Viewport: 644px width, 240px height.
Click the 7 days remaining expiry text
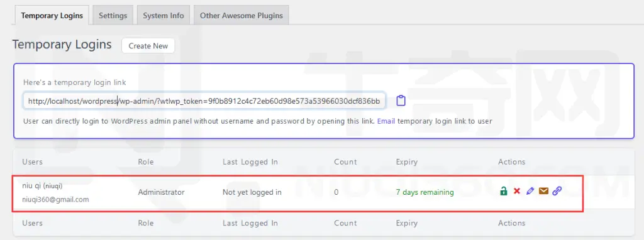pyautogui.click(x=425, y=192)
